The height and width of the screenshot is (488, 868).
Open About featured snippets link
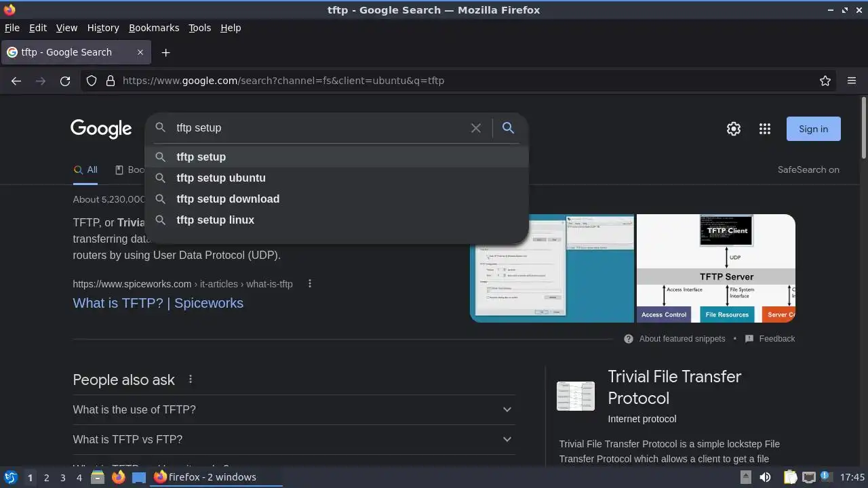click(682, 338)
